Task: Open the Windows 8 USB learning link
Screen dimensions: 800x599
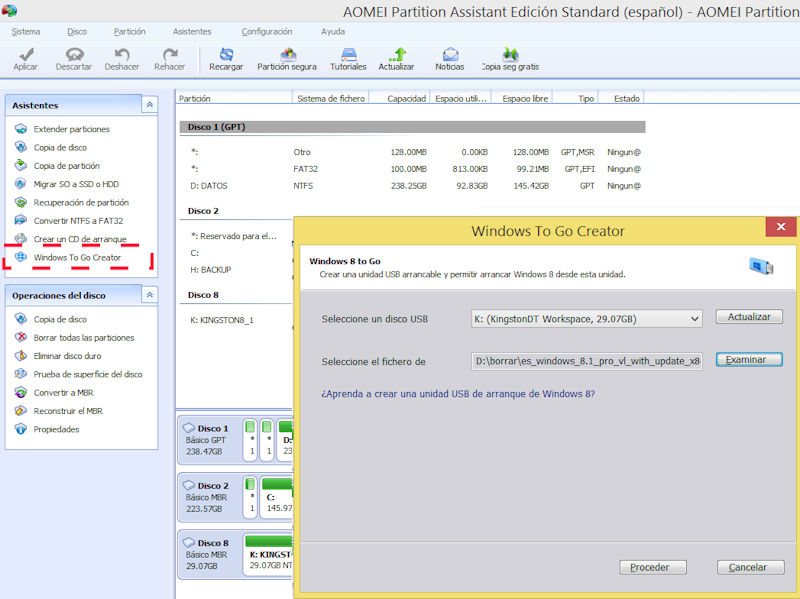Action: (458, 394)
